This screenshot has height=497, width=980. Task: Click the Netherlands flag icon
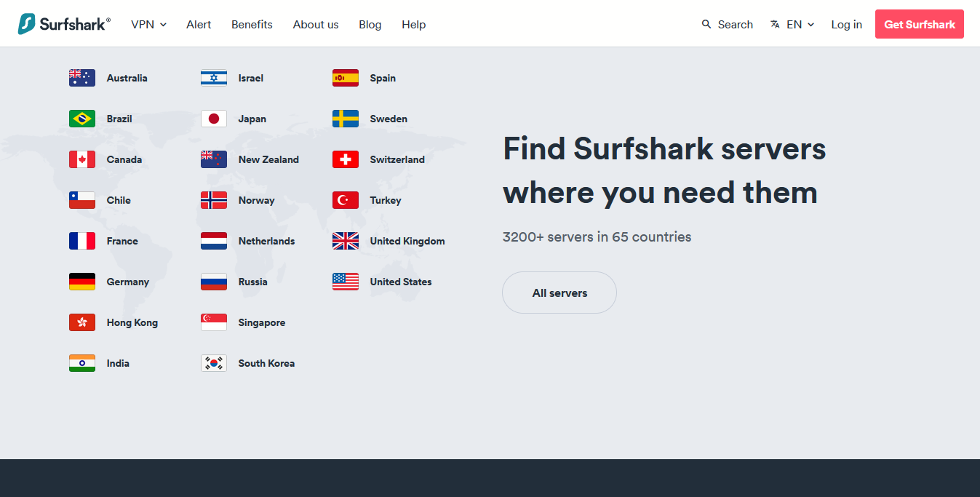[x=214, y=241]
